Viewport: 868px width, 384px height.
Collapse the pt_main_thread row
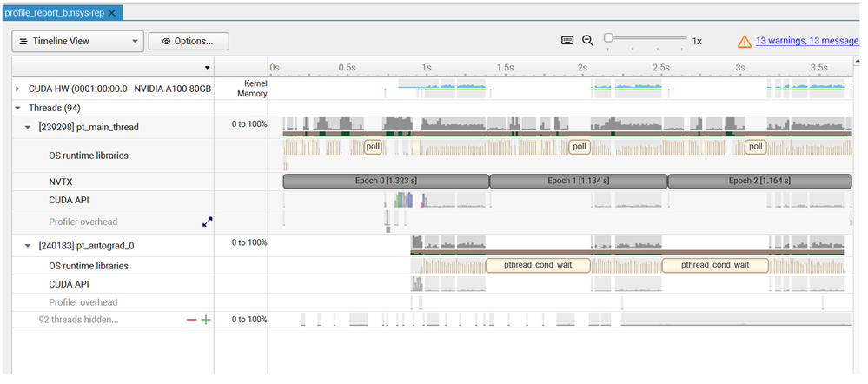[28, 127]
